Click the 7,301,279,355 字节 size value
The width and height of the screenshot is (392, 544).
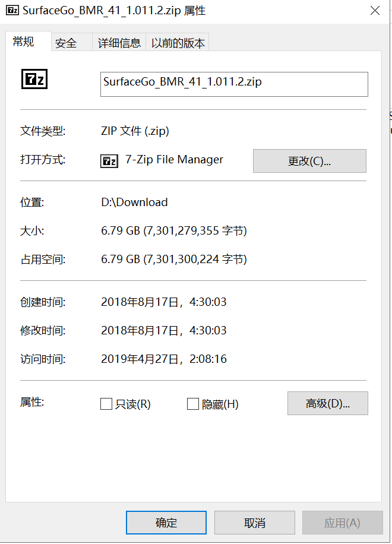pos(174,230)
